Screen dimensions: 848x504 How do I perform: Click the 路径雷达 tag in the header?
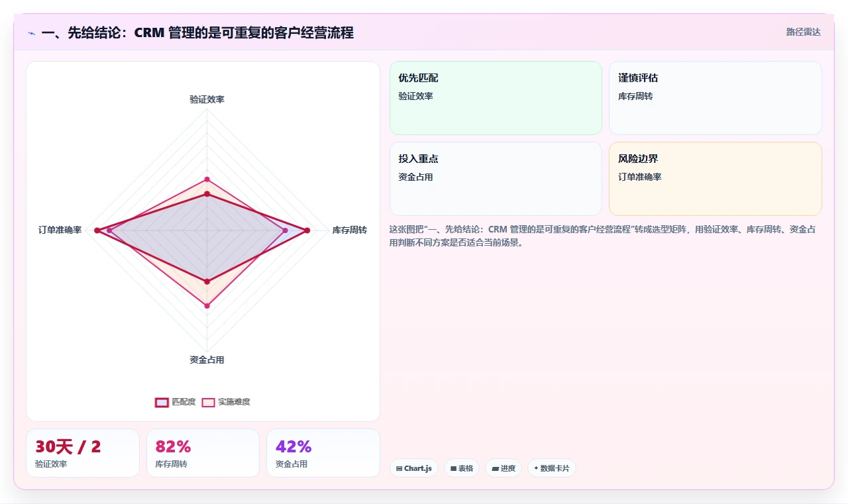pyautogui.click(x=803, y=32)
